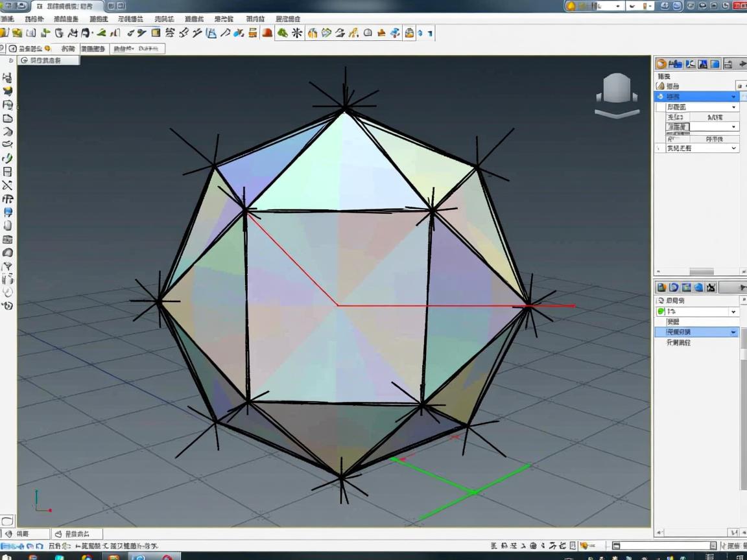Screen dimensions: 747x560
Task: Open the first menu in the menu bar
Action: tap(7, 19)
